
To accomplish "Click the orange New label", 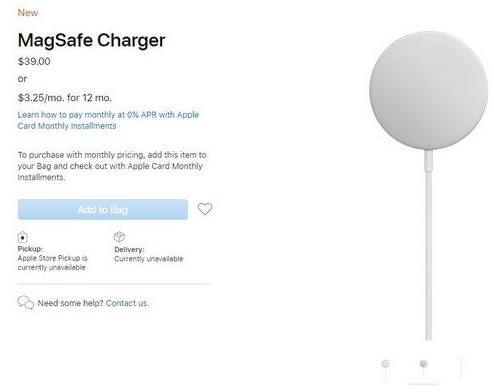I will click(28, 13).
